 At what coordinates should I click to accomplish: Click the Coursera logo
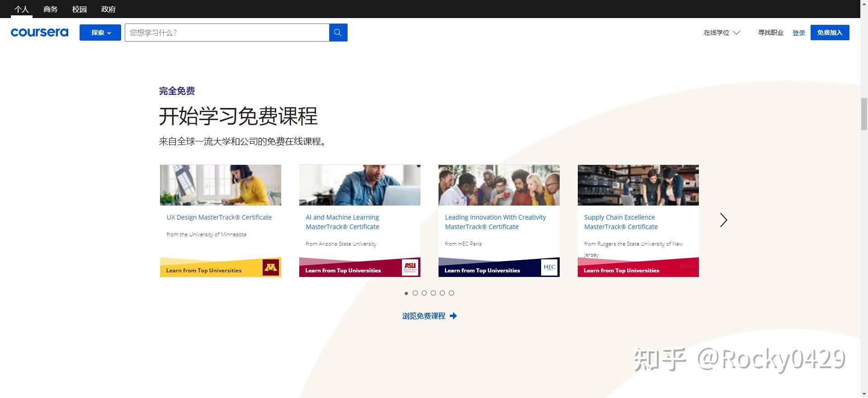click(39, 32)
